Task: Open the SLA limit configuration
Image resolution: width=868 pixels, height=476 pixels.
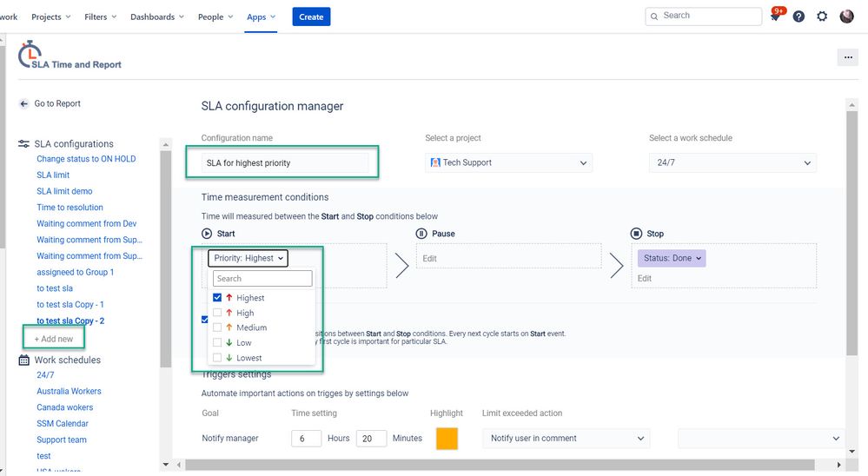Action: pos(53,175)
